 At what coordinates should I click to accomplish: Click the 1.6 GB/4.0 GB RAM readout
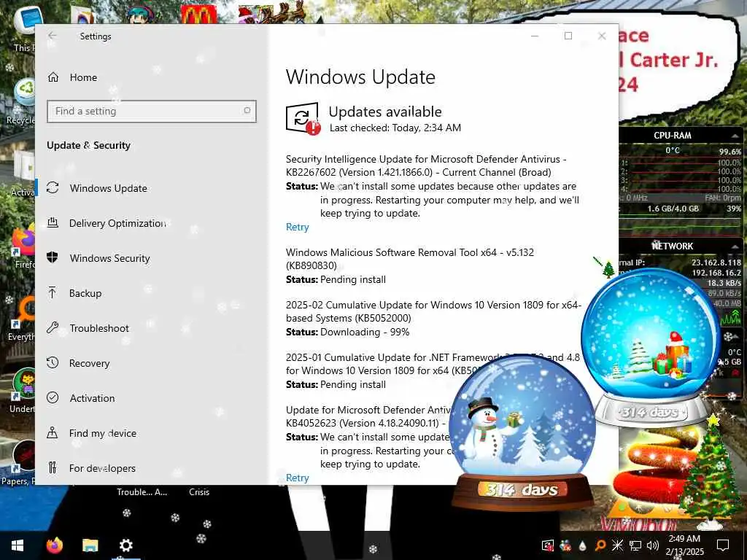pyautogui.click(x=673, y=209)
